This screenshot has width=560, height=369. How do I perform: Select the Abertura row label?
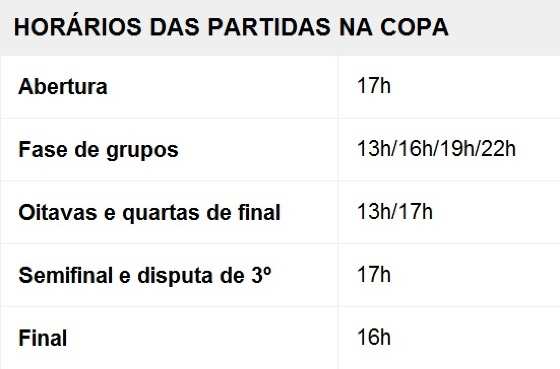tap(63, 86)
